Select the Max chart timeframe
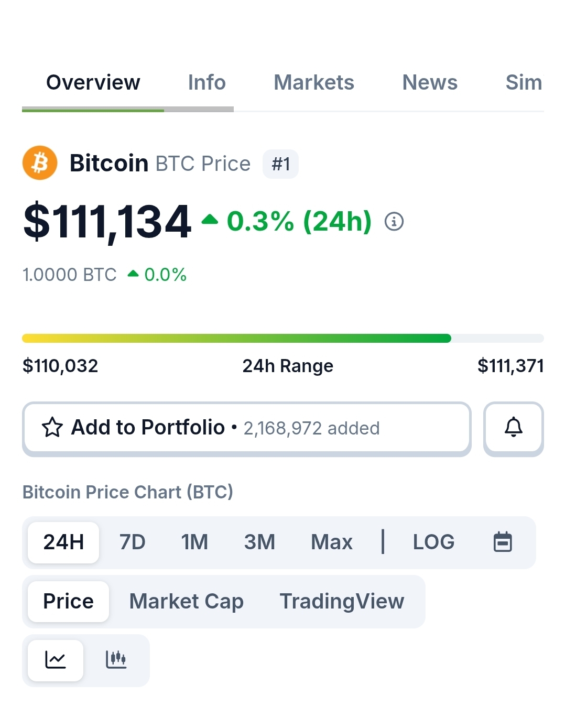Image resolution: width=565 pixels, height=728 pixels. click(x=332, y=542)
